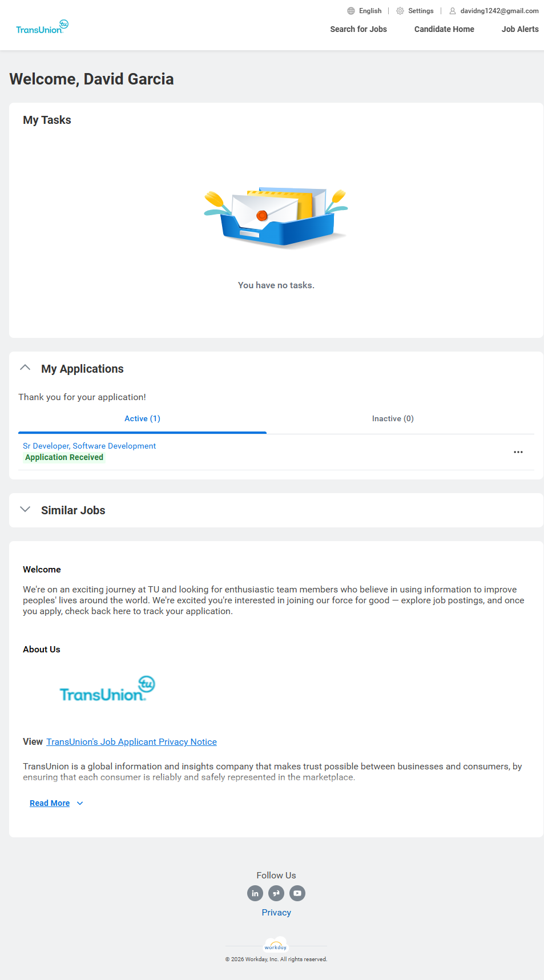Open the YouTube social icon
The image size is (544, 980).
click(x=297, y=893)
